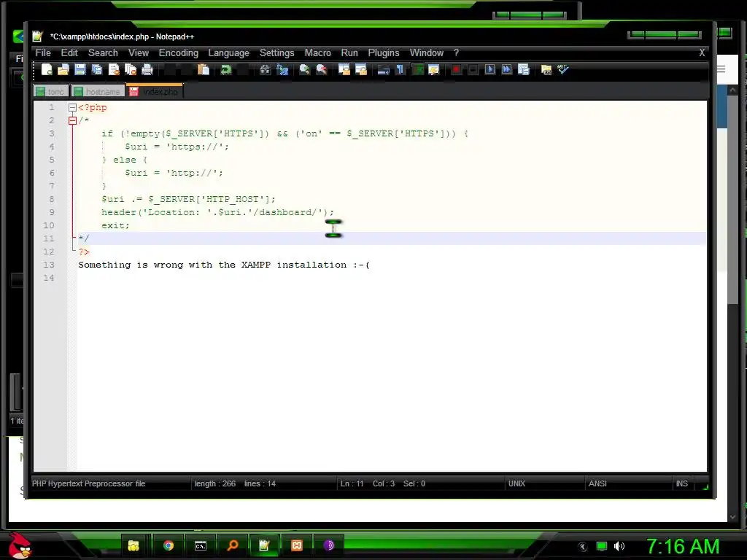Toggle Show All Characters pilcrow icon
This screenshot has width=747, height=560.
(400, 69)
